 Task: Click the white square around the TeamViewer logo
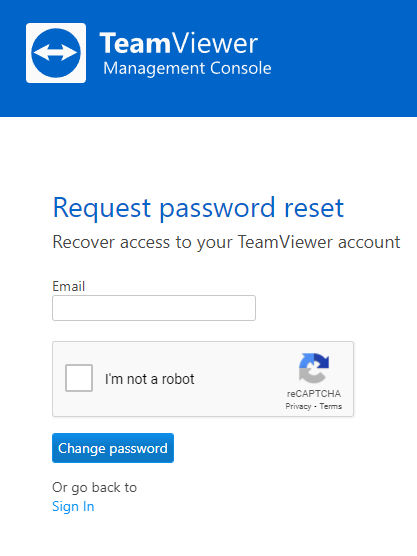click(x=56, y=53)
